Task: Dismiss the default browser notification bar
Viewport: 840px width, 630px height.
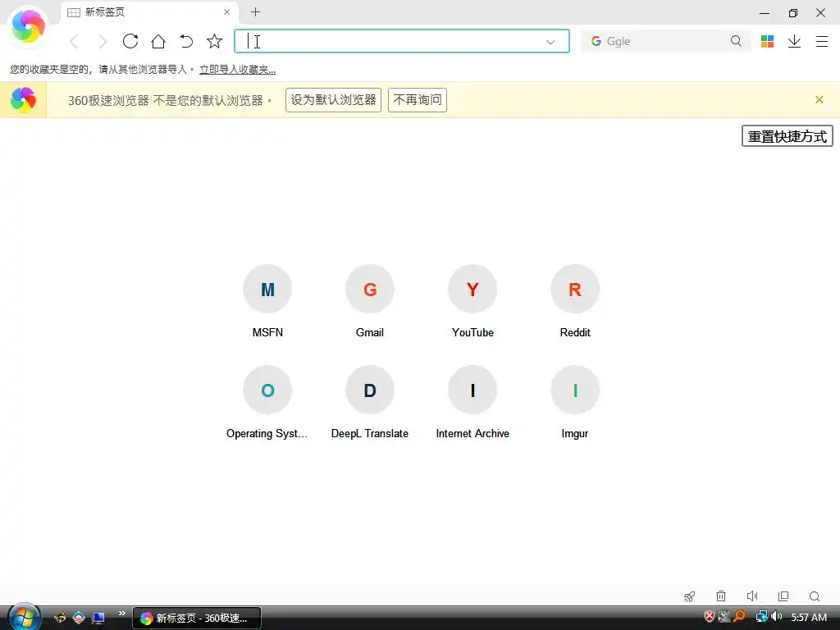Action: (819, 99)
